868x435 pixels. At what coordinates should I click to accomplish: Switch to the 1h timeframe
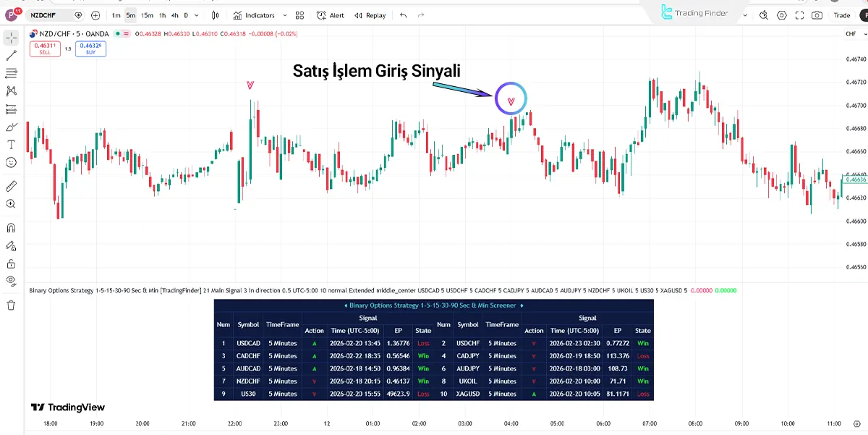(162, 14)
